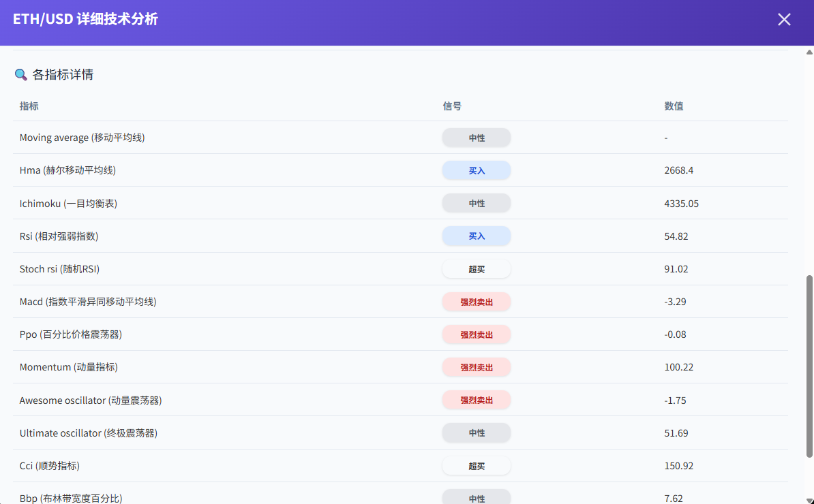Click the scrollbar up arrow
The image size is (814, 504).
[x=809, y=52]
